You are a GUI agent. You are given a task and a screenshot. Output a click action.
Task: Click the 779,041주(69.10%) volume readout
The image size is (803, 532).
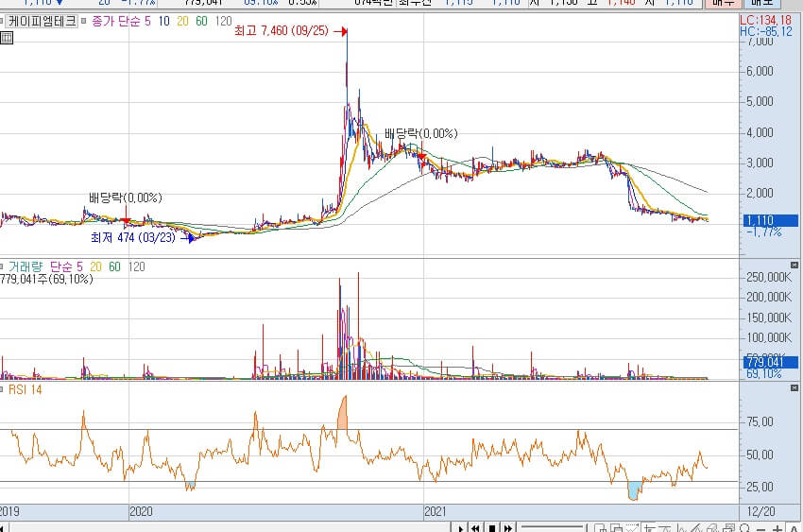(46, 279)
